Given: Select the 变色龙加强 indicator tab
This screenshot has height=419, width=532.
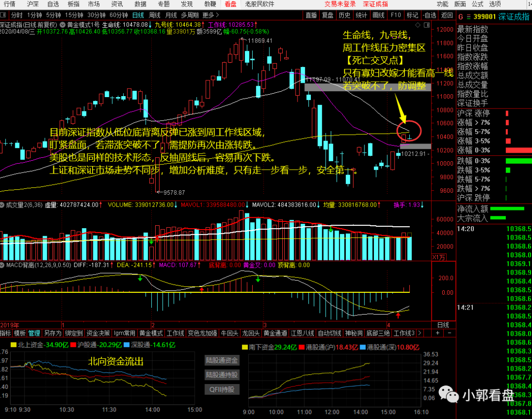Looking at the screenshot, I should click(x=202, y=333).
